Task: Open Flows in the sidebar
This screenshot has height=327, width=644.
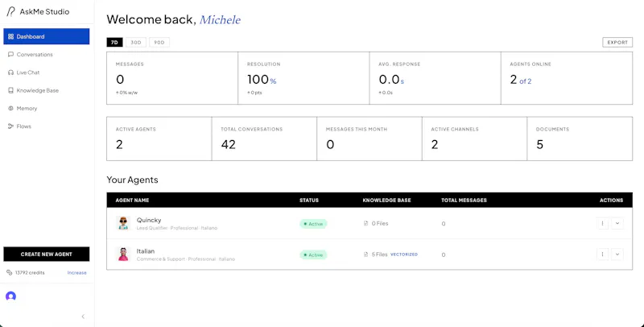Action: click(47, 126)
